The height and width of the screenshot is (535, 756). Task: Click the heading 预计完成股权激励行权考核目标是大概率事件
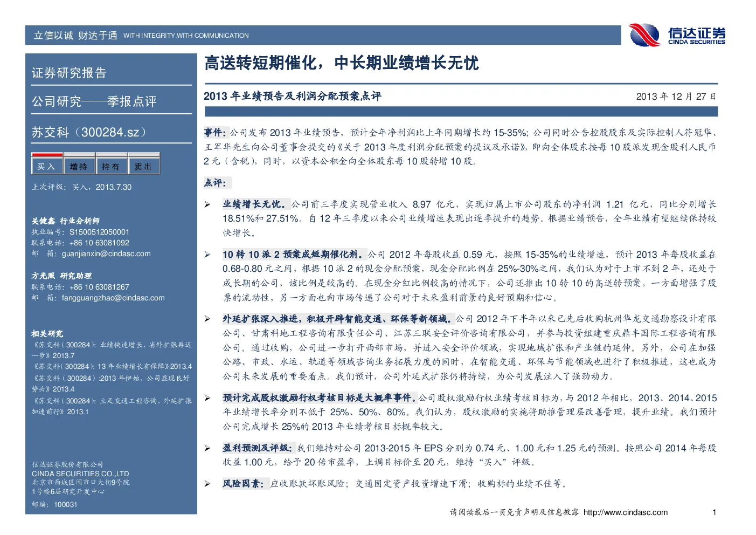point(320,397)
